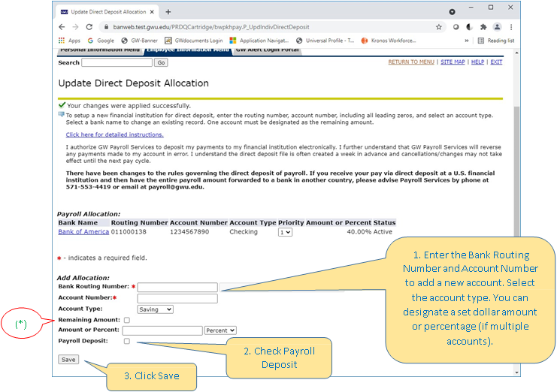Click into the Search input field
This screenshot has width=557, height=392.
point(117,62)
